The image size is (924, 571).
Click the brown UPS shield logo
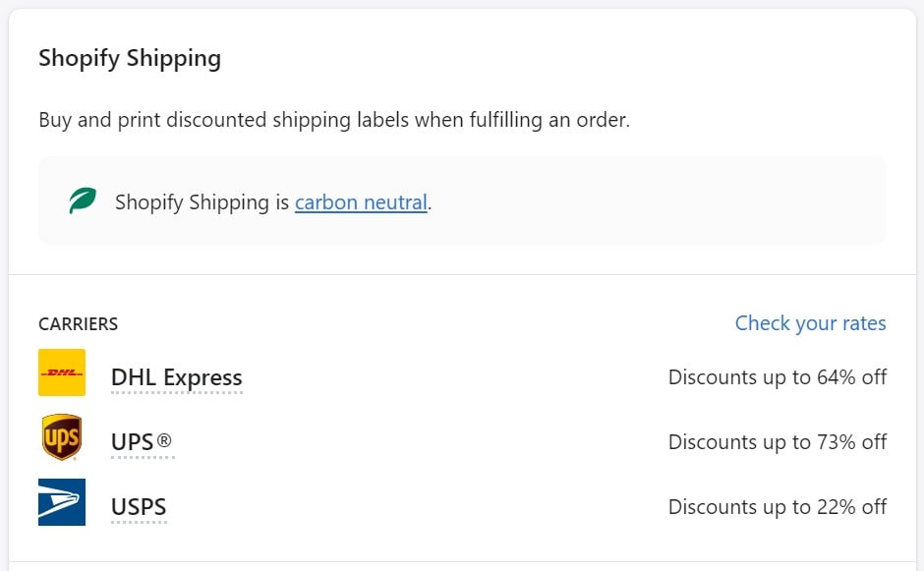pos(62,437)
